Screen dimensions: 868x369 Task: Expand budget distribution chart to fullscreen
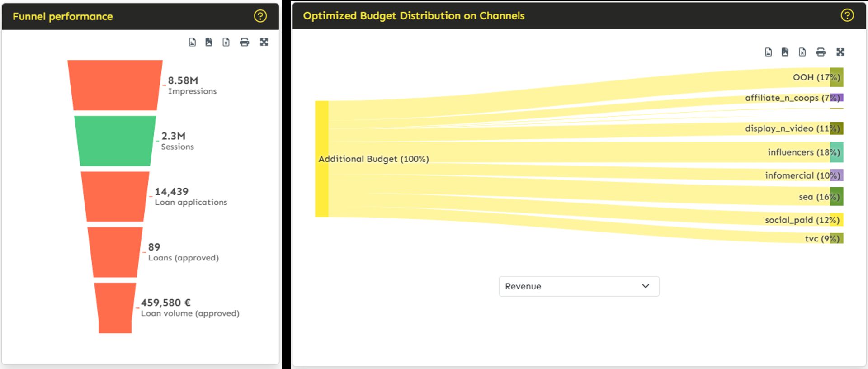840,52
